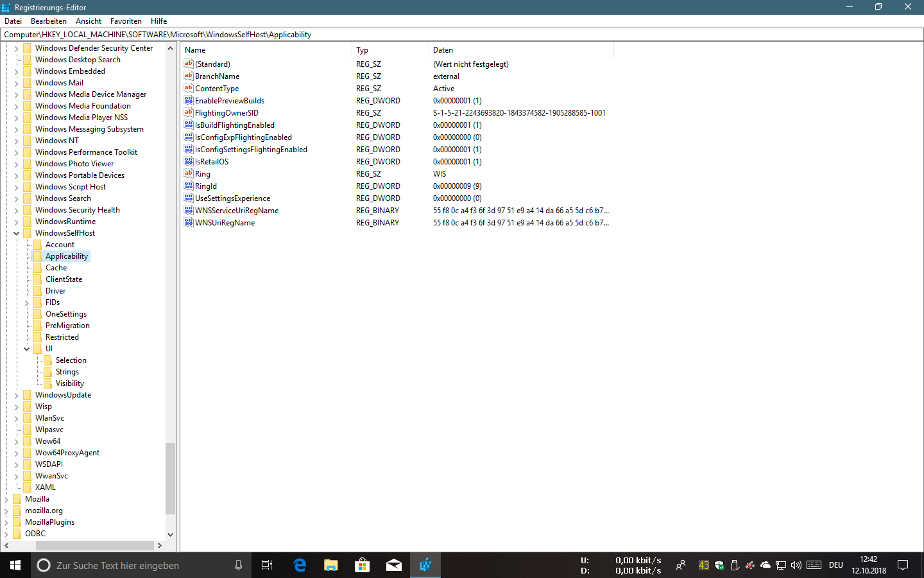Select the PreMigration subkey
This screenshot has height=578, width=924.
tap(67, 326)
